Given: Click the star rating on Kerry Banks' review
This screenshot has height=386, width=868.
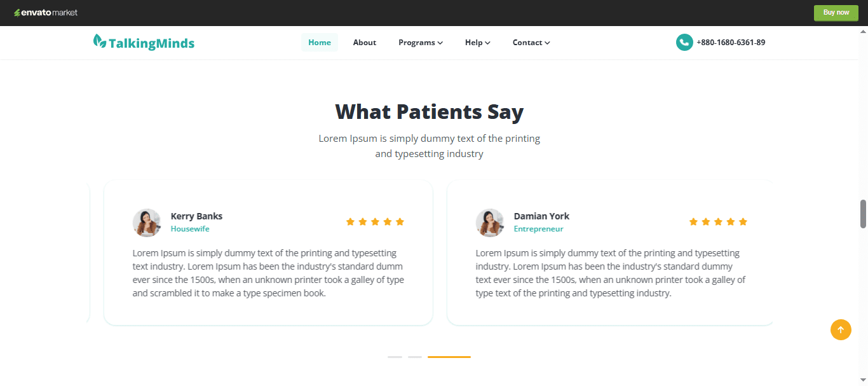Looking at the screenshot, I should (375, 222).
